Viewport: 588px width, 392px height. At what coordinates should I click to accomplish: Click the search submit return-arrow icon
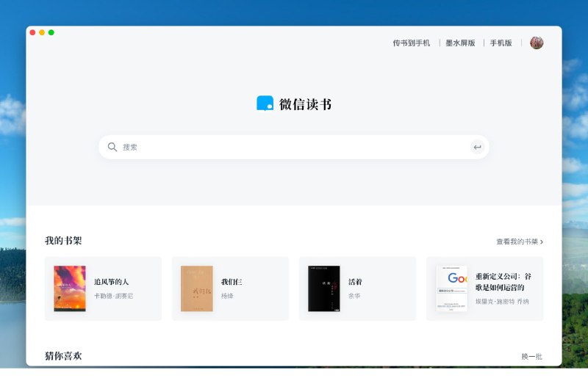tap(477, 147)
